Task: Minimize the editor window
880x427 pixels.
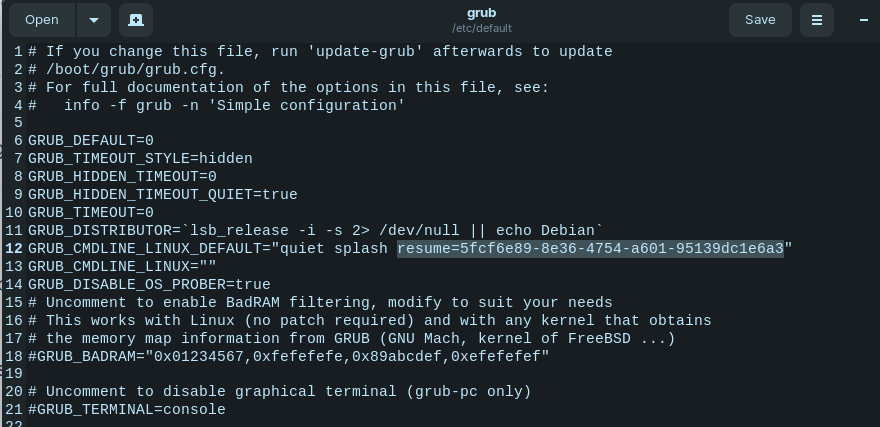Action: click(x=863, y=20)
